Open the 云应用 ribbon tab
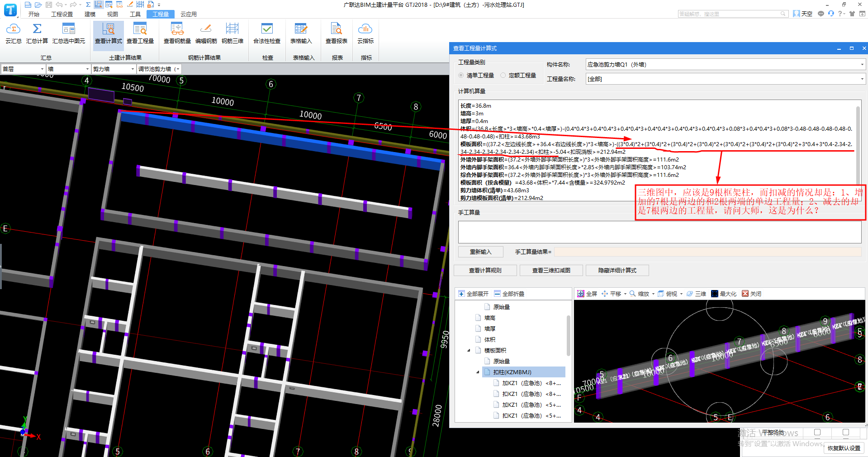Image resolution: width=868 pixels, height=457 pixels. point(189,14)
